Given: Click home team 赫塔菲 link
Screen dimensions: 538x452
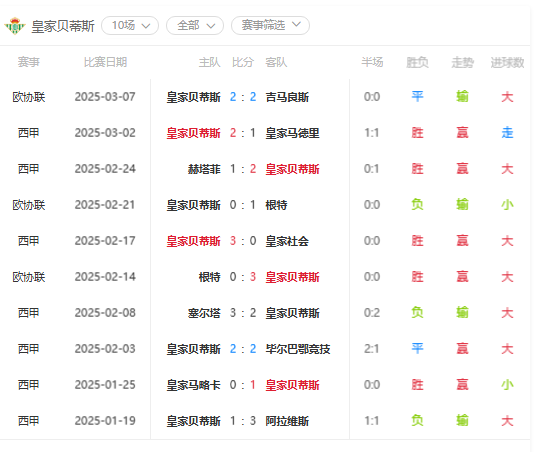Looking at the screenshot, I should click(204, 169).
